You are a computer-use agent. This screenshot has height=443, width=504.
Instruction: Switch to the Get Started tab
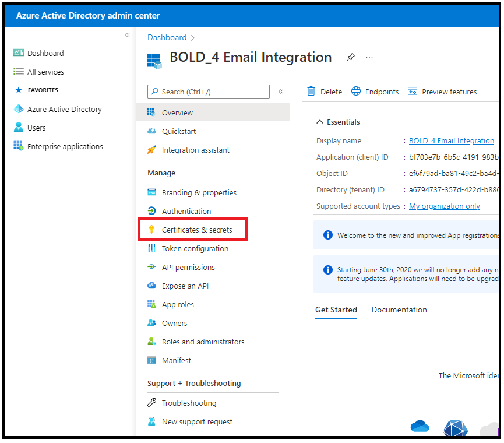[336, 310]
